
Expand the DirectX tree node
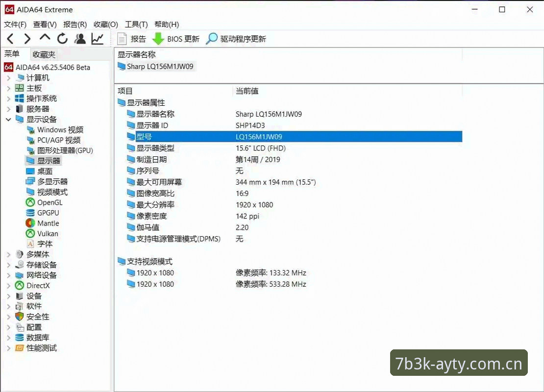click(9, 286)
